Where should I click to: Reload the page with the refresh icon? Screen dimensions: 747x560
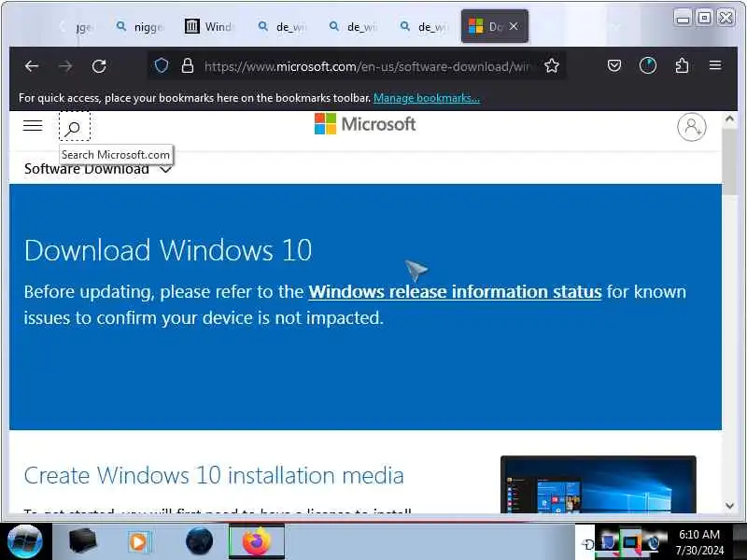99,66
